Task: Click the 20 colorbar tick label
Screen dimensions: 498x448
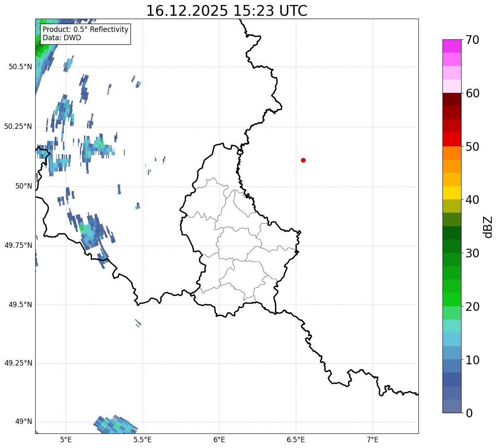Action: (x=472, y=307)
